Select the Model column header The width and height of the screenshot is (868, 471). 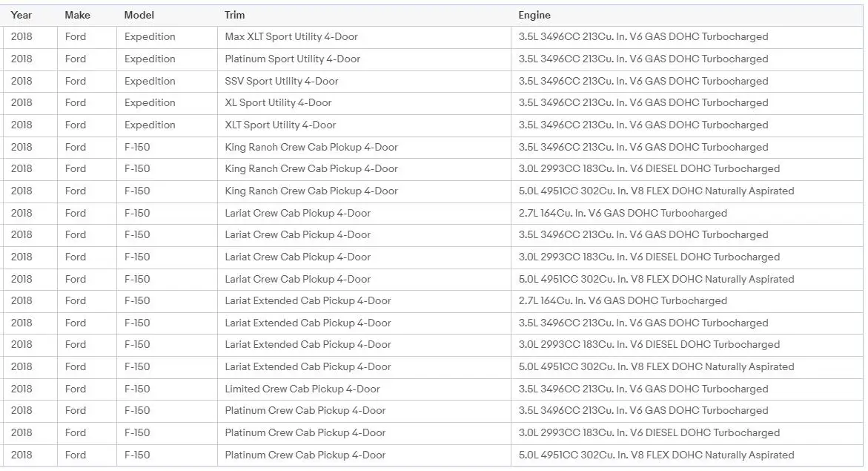coord(139,15)
